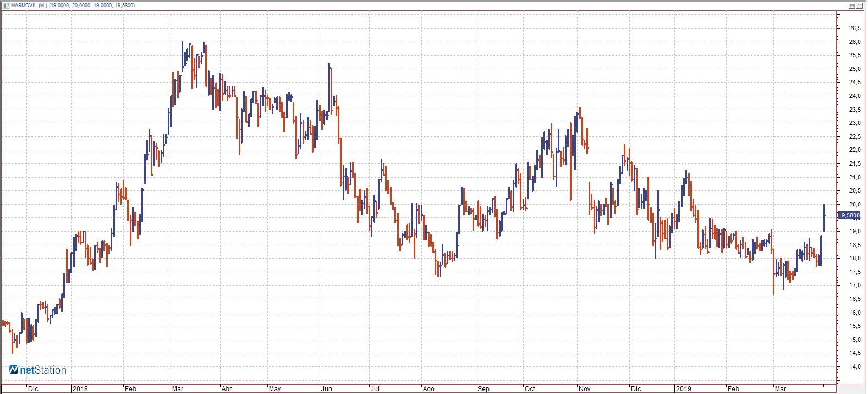Click the 15,0 price axis label
The width and height of the screenshot is (868, 394).
point(855,340)
